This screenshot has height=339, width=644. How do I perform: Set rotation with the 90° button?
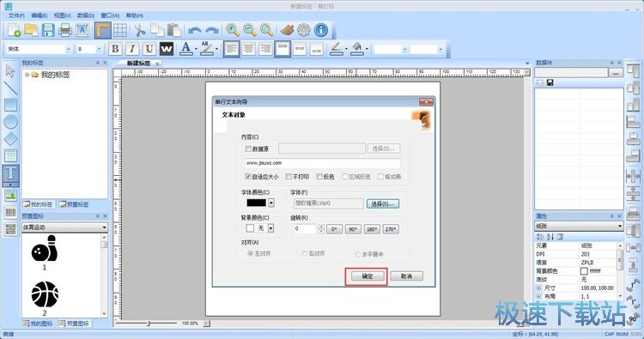tap(353, 229)
